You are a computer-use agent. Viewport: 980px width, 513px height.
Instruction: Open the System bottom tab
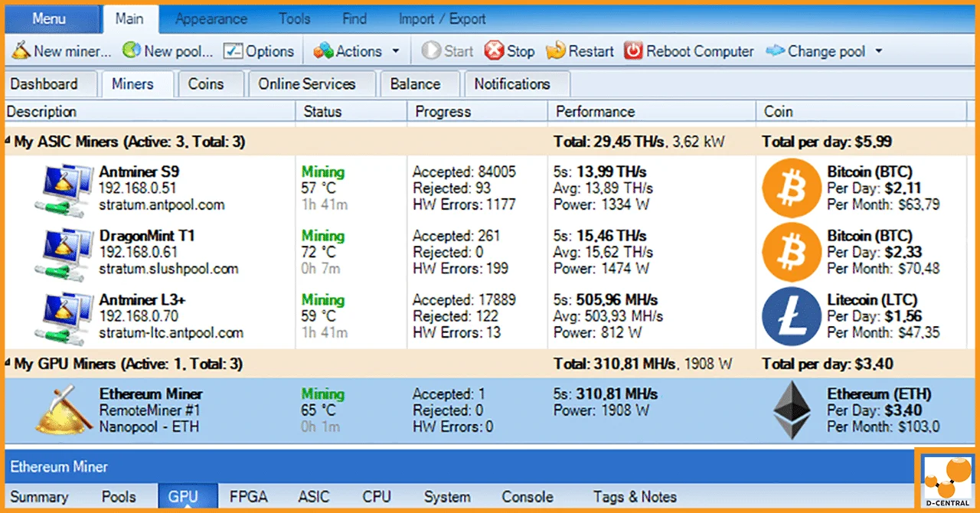(x=447, y=497)
